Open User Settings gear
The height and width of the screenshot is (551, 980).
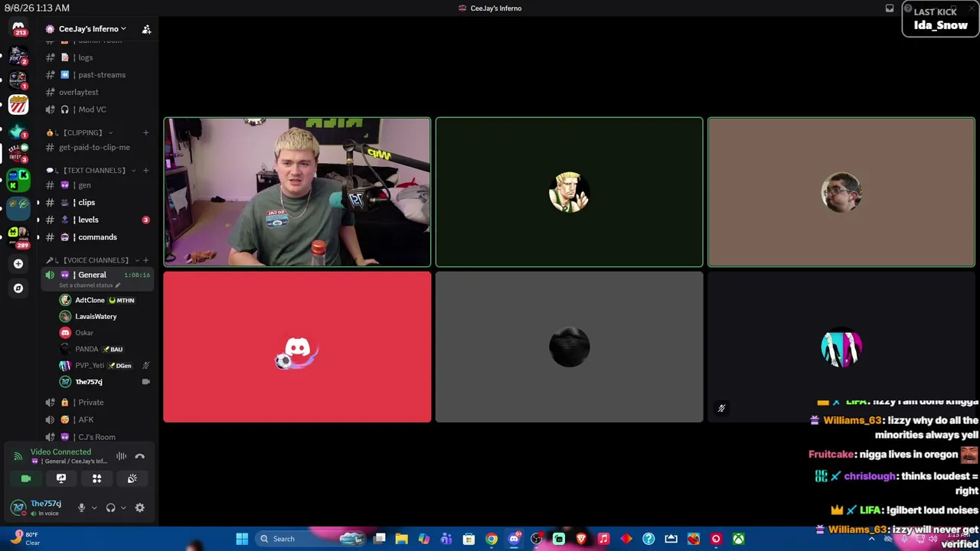(x=139, y=507)
